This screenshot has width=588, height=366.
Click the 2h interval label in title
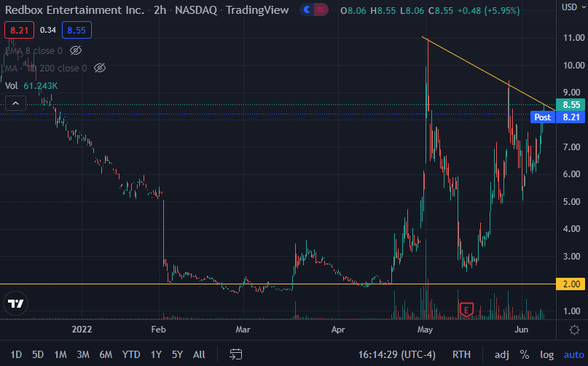click(x=160, y=9)
